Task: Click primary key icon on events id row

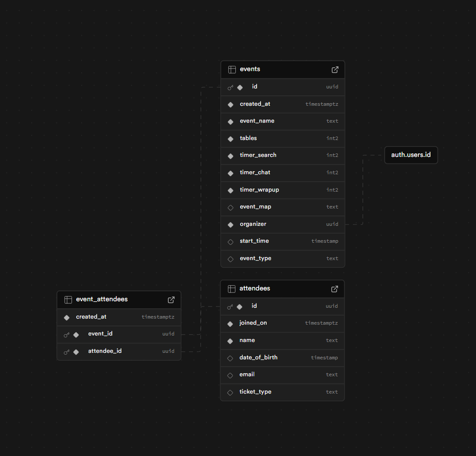Action: tap(230, 88)
